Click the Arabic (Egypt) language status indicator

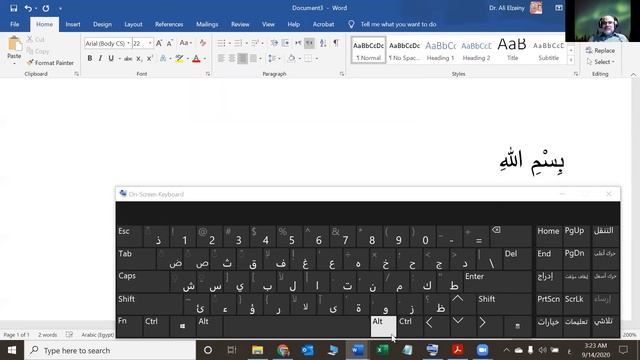click(97, 335)
